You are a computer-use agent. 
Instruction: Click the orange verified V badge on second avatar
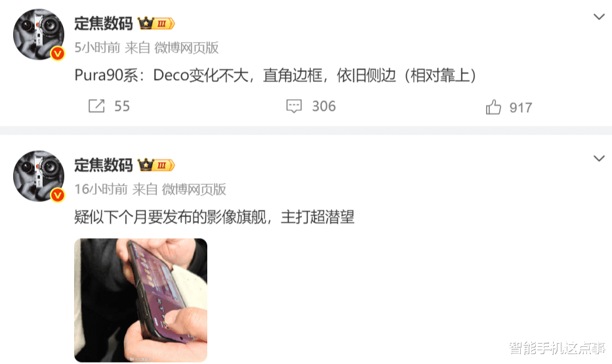58,195
